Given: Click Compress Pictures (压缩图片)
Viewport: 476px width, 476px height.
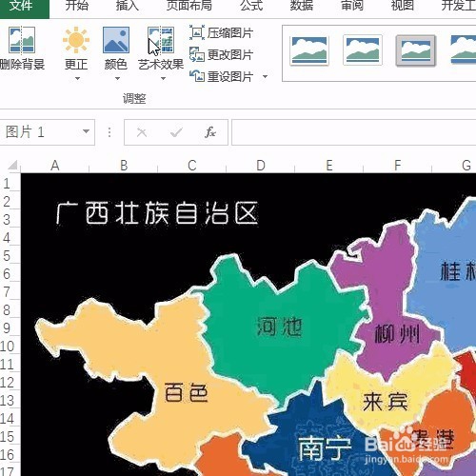Looking at the screenshot, I should [x=221, y=33].
